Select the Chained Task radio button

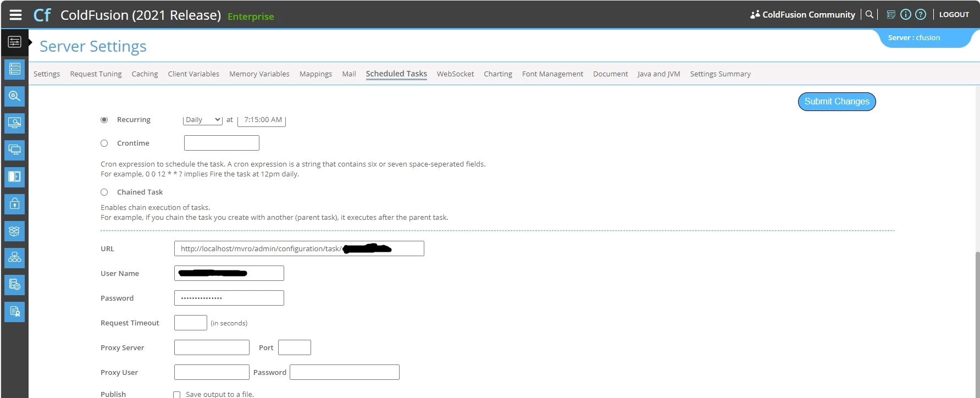click(x=104, y=192)
